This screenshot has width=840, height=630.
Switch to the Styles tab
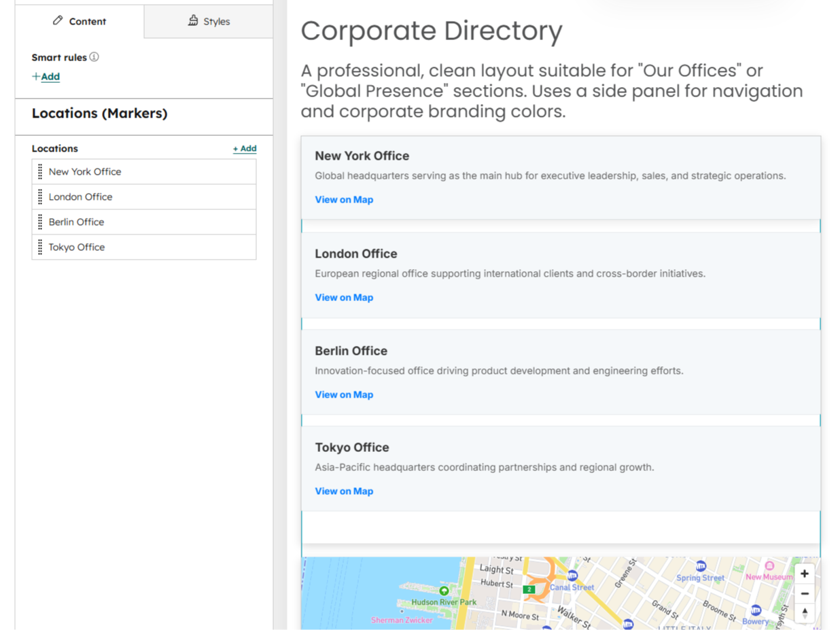pyautogui.click(x=209, y=21)
